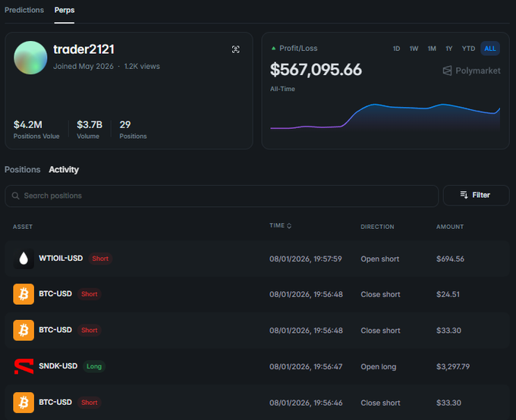516x420 pixels.
Task: Click the $3,297.79 amount
Action: pos(453,367)
